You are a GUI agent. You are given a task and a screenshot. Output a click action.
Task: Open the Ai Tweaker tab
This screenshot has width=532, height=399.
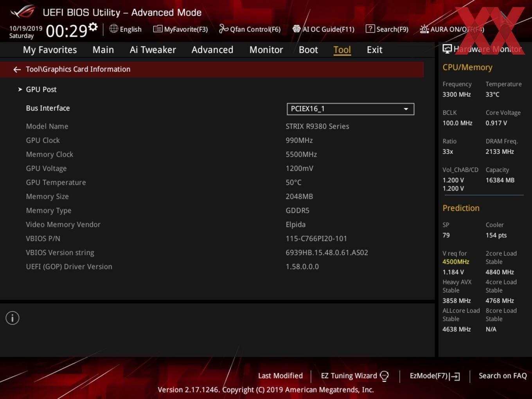point(153,50)
